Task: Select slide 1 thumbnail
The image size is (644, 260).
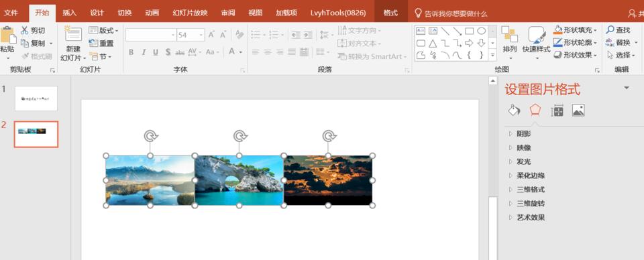Action: tap(36, 99)
